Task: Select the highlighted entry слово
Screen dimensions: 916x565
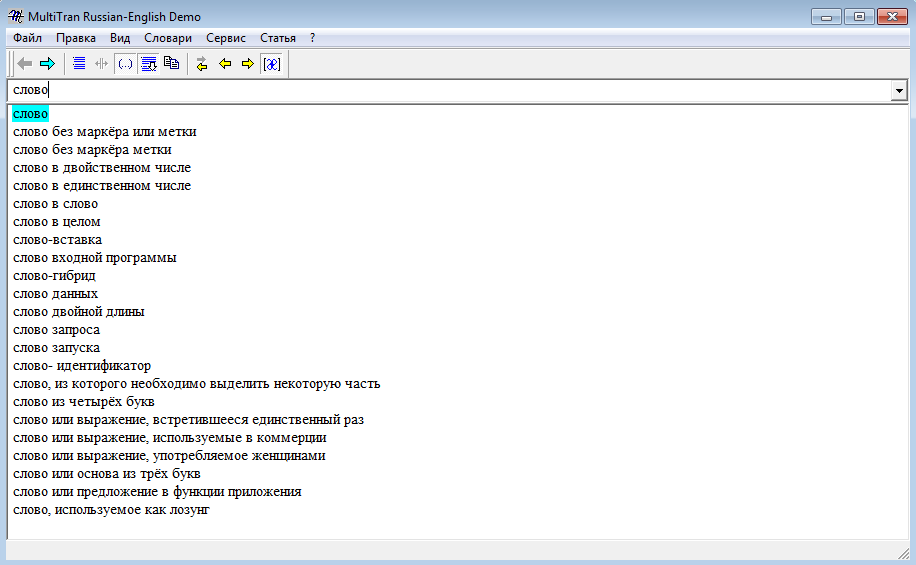Action: click(30, 113)
